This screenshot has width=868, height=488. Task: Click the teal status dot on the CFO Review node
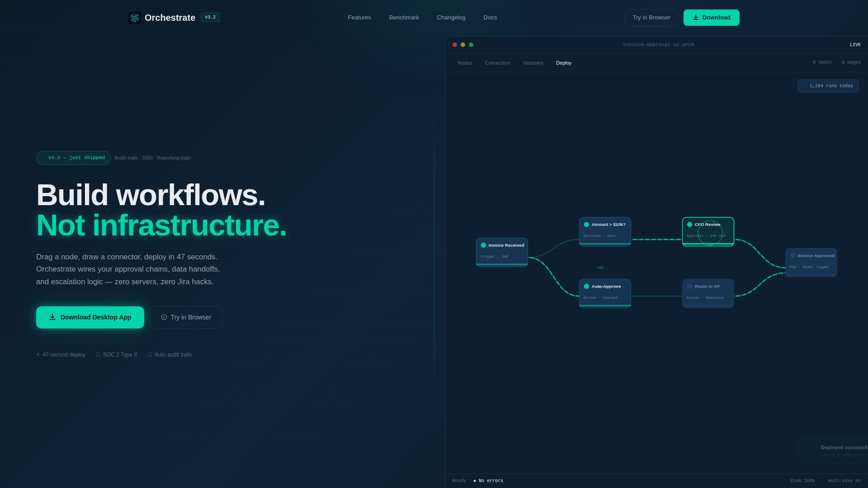(689, 225)
